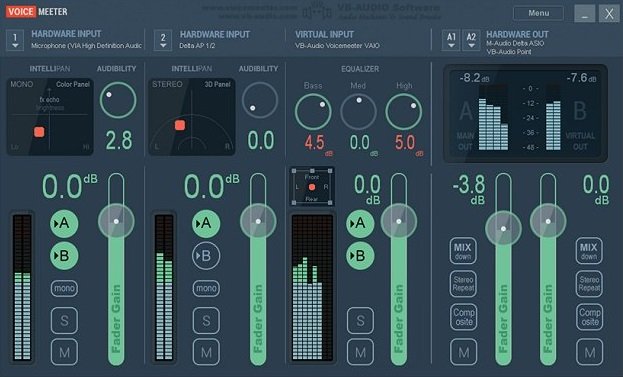Screen dimensions: 623x377
Task: Click the Front/Rear surround panner dot
Action: 312,187
